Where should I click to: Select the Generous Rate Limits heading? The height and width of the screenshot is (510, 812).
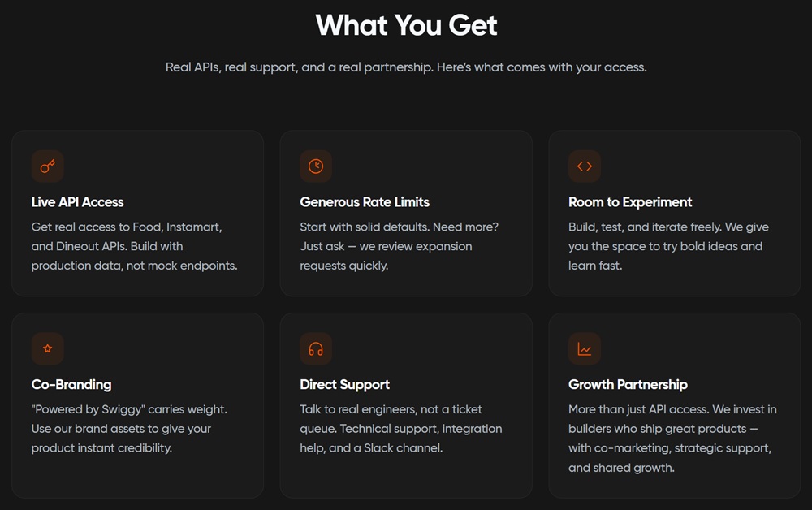tap(365, 202)
